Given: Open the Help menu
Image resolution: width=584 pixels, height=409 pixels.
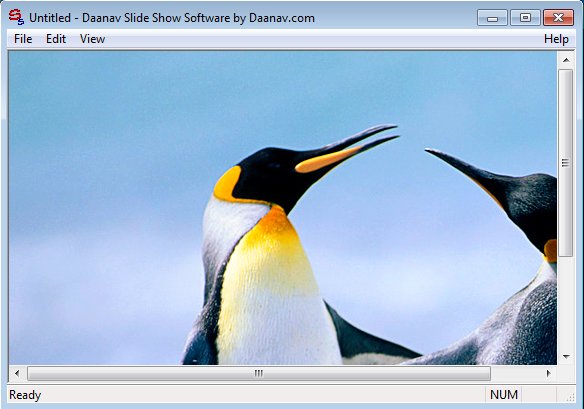Looking at the screenshot, I should coord(556,39).
